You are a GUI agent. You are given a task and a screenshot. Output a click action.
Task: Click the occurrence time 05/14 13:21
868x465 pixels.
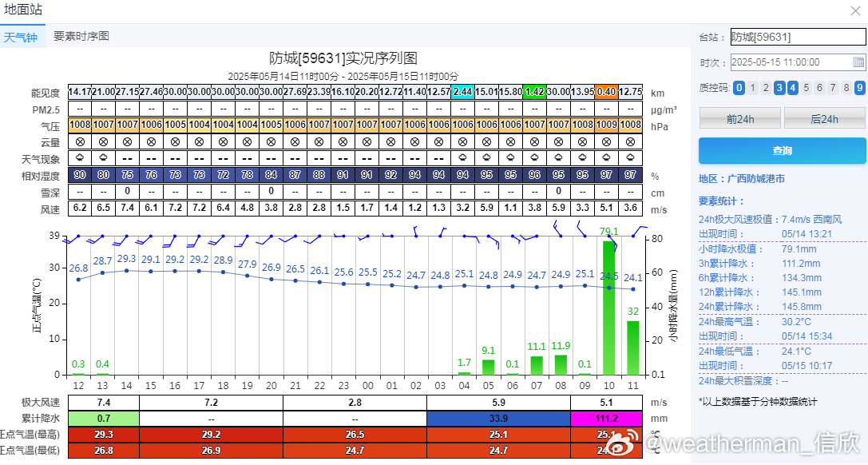[x=807, y=234]
